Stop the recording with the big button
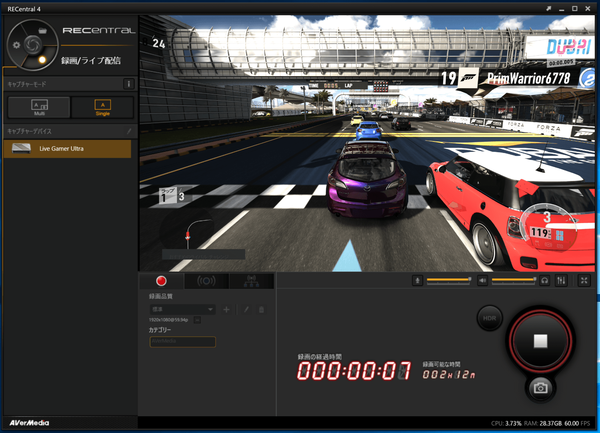Image resolution: width=600 pixels, height=433 pixels. (540, 341)
